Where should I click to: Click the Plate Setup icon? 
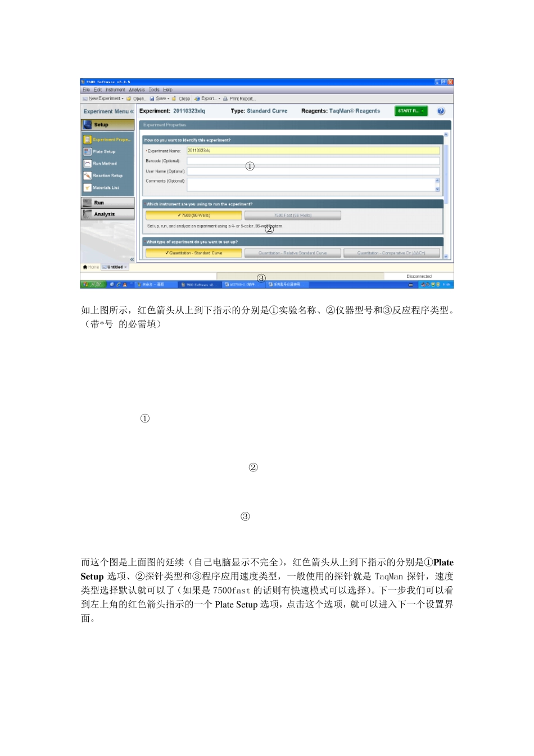click(87, 151)
